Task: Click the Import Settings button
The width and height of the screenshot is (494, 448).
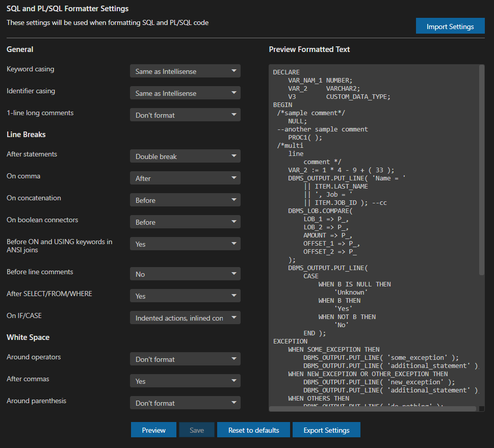Action: (450, 26)
